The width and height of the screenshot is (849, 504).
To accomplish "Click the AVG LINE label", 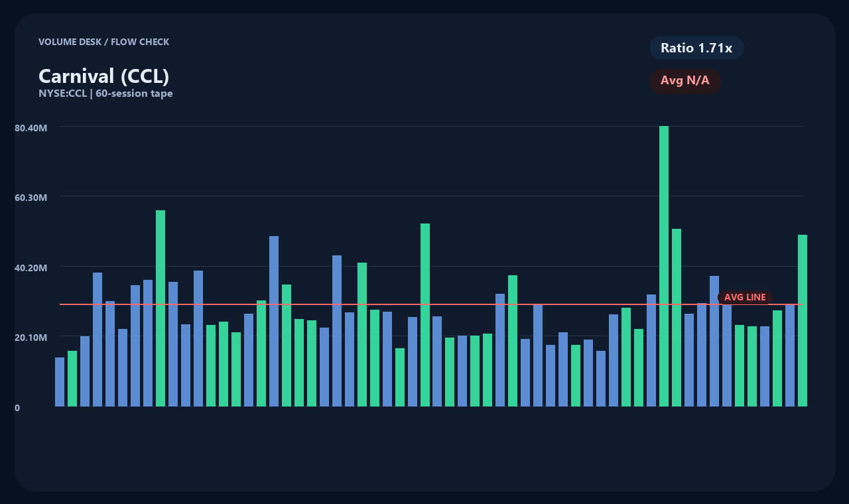I will (745, 297).
